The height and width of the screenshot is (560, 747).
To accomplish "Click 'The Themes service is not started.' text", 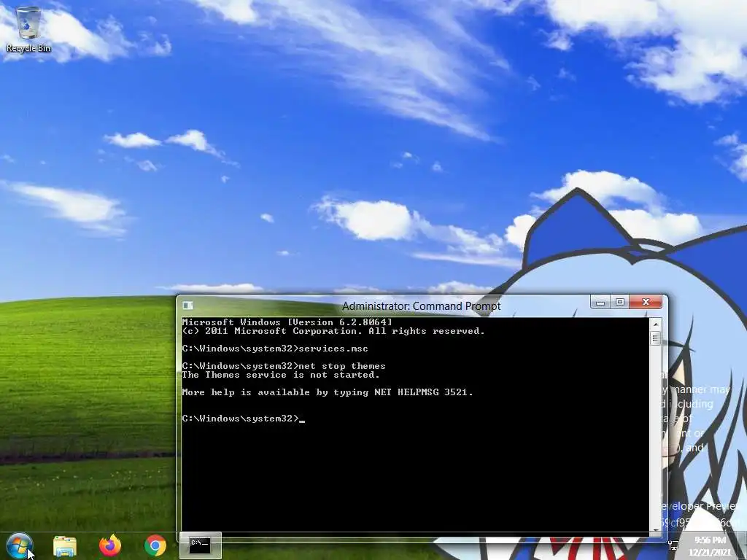I will (x=281, y=375).
